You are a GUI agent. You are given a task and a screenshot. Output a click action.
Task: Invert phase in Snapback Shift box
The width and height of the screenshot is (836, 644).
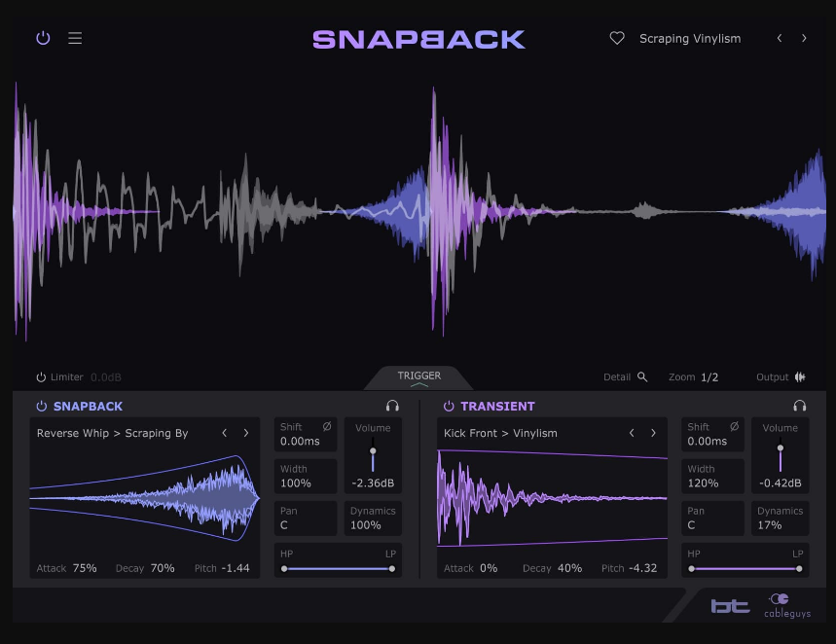pos(327,427)
